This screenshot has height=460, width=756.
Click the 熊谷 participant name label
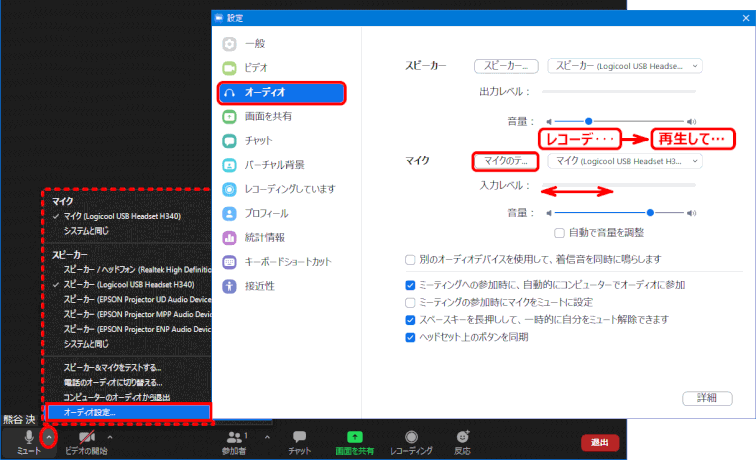pyautogui.click(x=19, y=419)
